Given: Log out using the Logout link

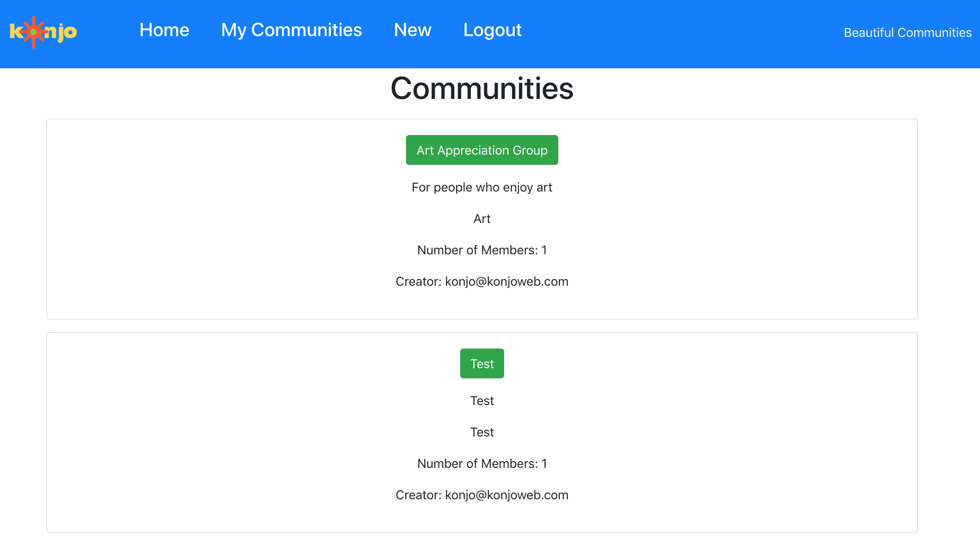Looking at the screenshot, I should point(493,30).
